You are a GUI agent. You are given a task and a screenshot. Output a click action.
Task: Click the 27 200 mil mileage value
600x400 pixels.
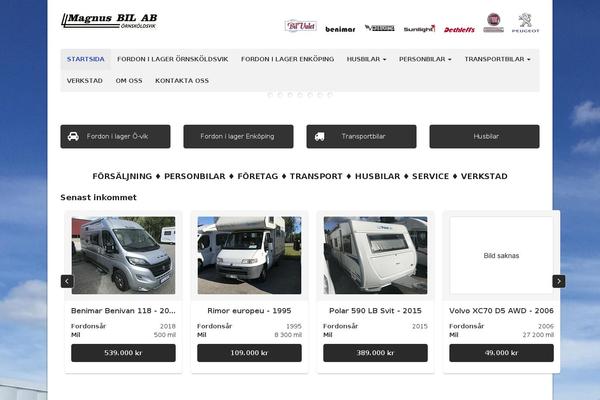click(x=538, y=335)
